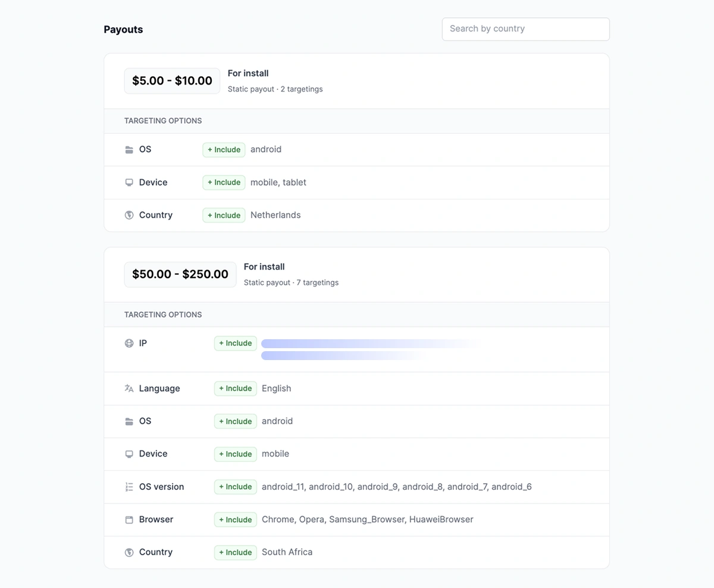Click the OS version list icon
The height and width of the screenshot is (588, 714).
click(129, 486)
